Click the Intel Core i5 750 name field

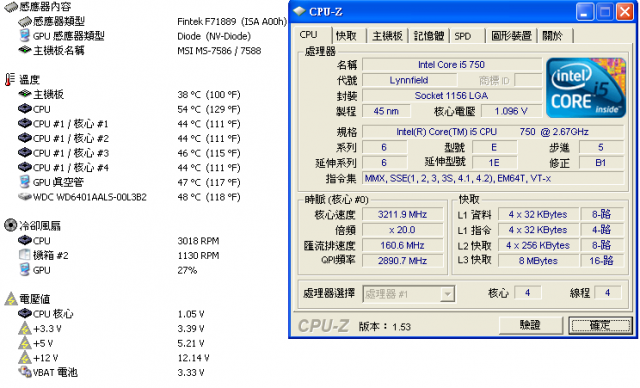point(452,64)
